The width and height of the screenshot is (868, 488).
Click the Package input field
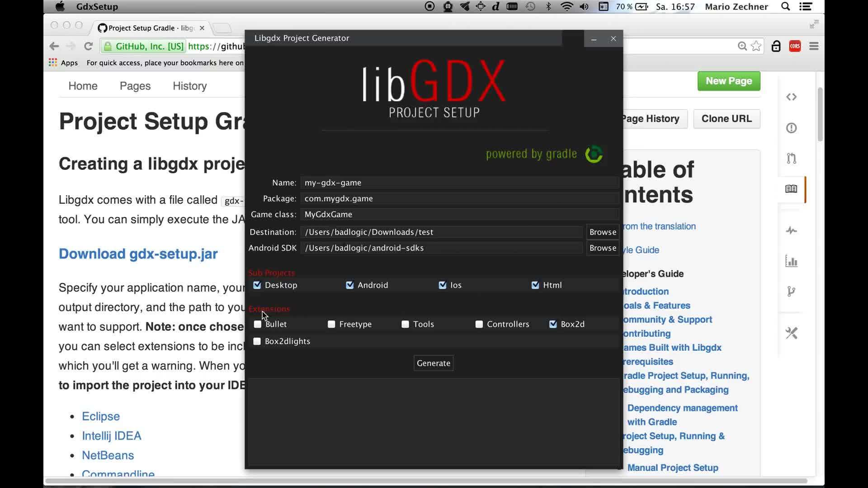point(460,198)
